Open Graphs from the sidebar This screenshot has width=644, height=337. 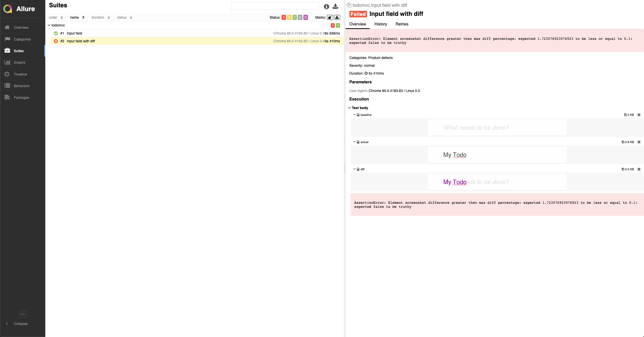[19, 62]
